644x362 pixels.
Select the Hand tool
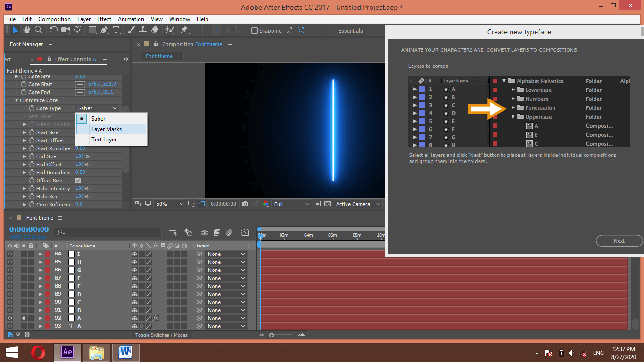point(26,30)
